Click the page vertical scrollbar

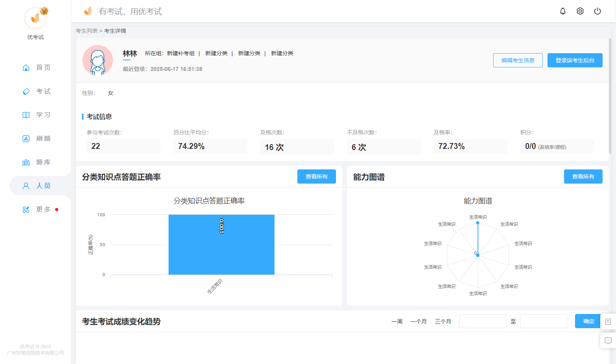click(610, 96)
